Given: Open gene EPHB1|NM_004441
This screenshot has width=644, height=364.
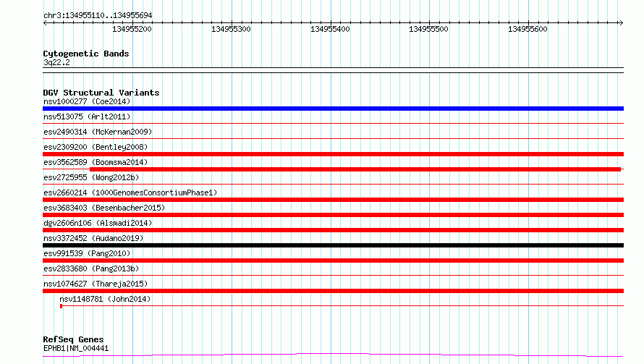Looking at the screenshot, I should [x=76, y=348].
